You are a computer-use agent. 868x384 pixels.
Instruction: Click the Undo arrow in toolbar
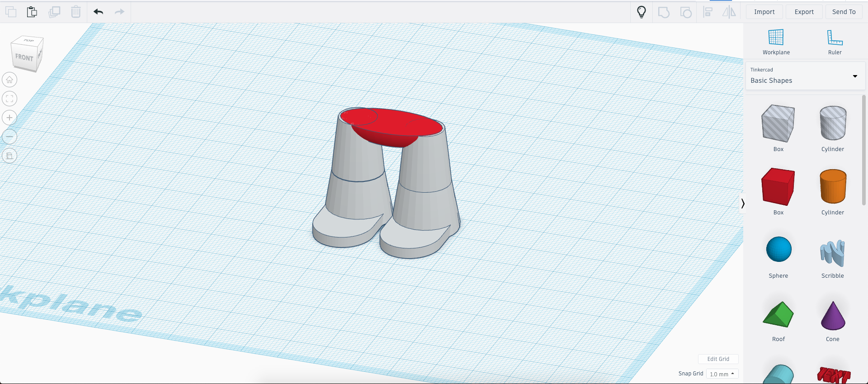point(99,12)
